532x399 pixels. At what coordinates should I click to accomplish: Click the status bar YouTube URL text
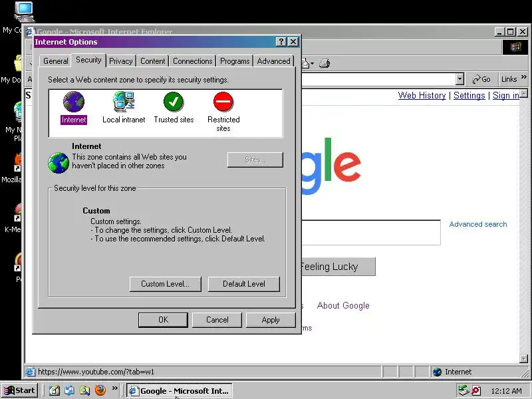[x=96, y=372]
